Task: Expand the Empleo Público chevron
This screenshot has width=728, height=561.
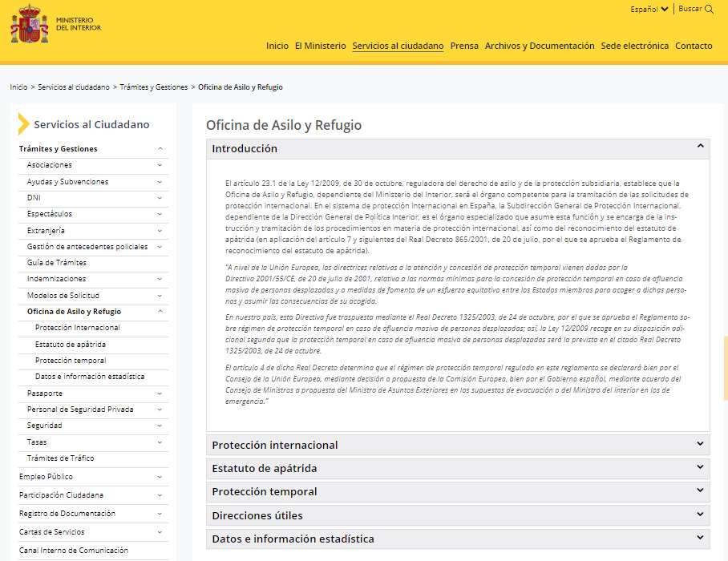Action: pos(160,477)
